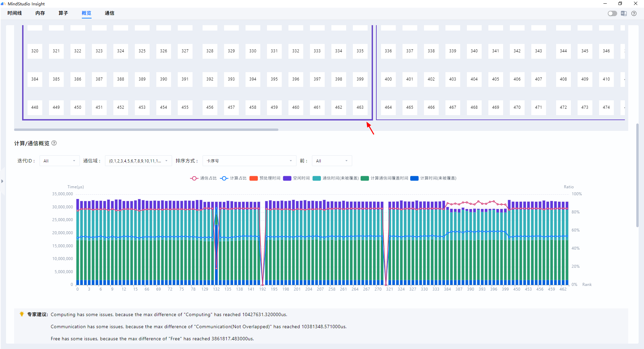Select rank cell 456
The width and height of the screenshot is (644, 349).
[210, 107]
